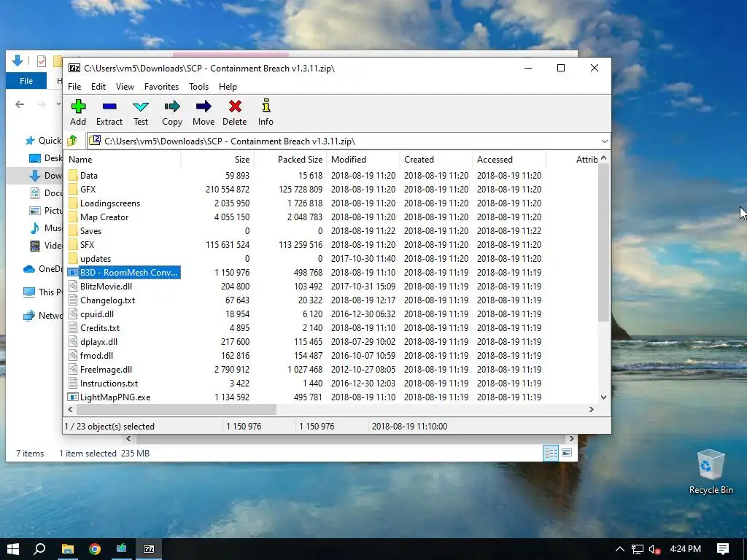The width and height of the screenshot is (747, 560).
Task: Click the muted volume tray icon
Action: click(x=654, y=550)
